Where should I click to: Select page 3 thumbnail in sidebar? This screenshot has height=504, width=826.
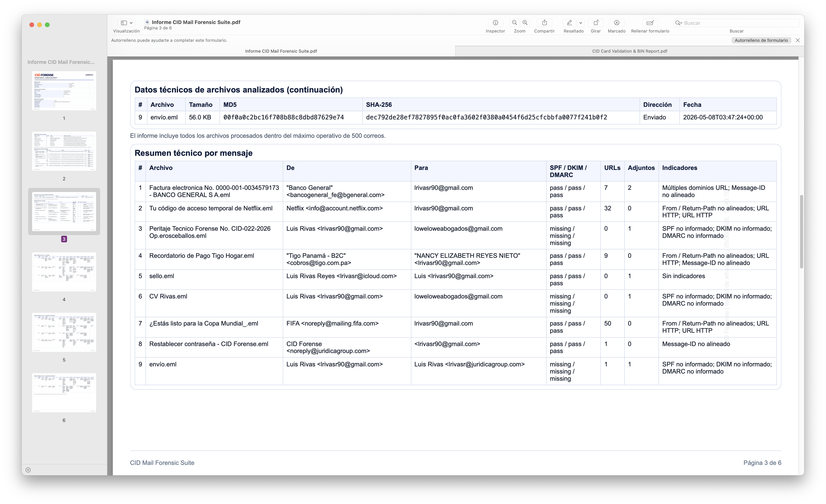point(64,211)
